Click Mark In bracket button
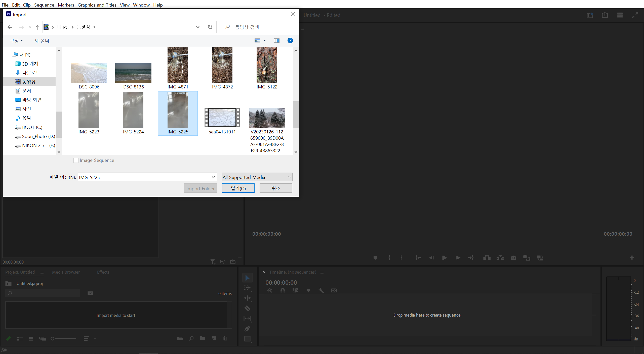644x354 pixels. [389, 258]
